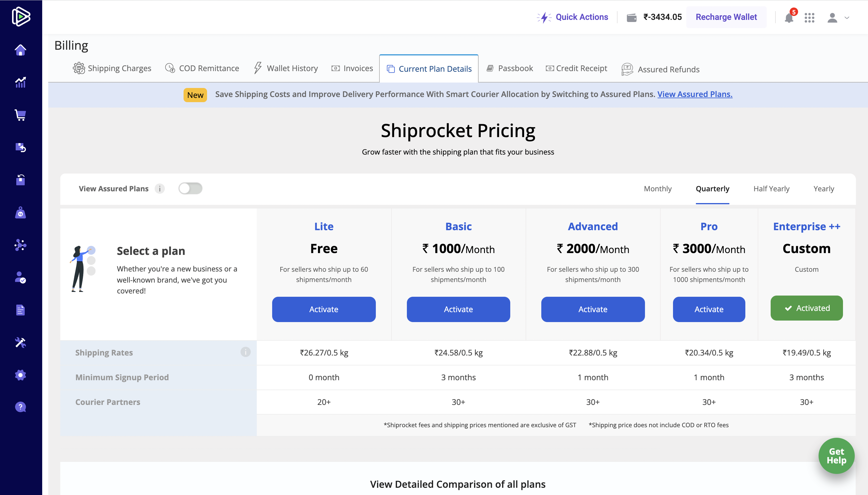Click the New badge in banner
Screen dimensions: 868x495
point(195,95)
